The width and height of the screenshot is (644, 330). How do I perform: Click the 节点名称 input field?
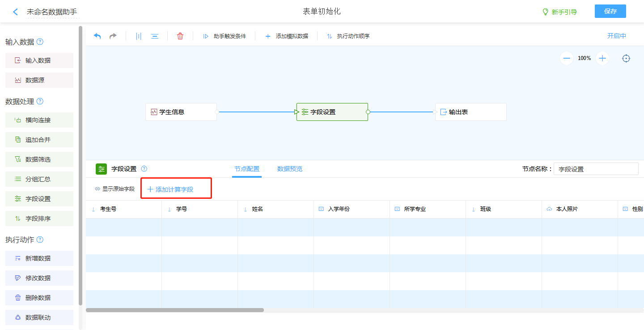click(596, 169)
